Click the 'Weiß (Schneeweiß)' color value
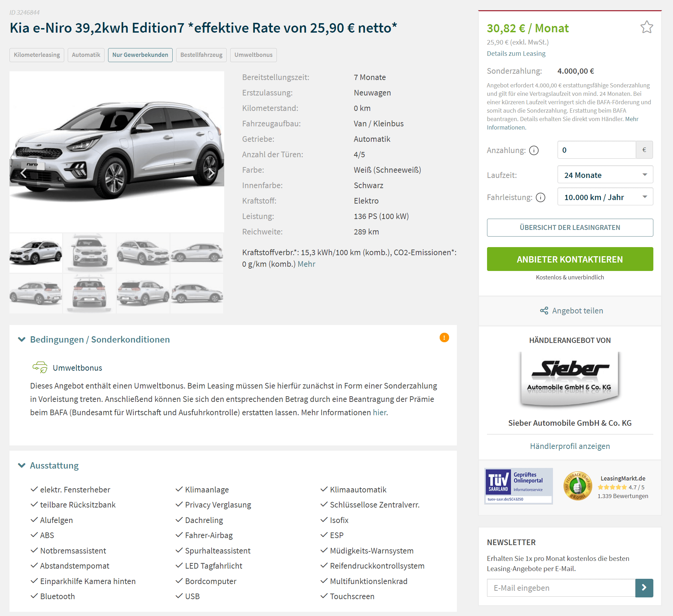Image resolution: width=673 pixels, height=616 pixels. click(x=387, y=170)
